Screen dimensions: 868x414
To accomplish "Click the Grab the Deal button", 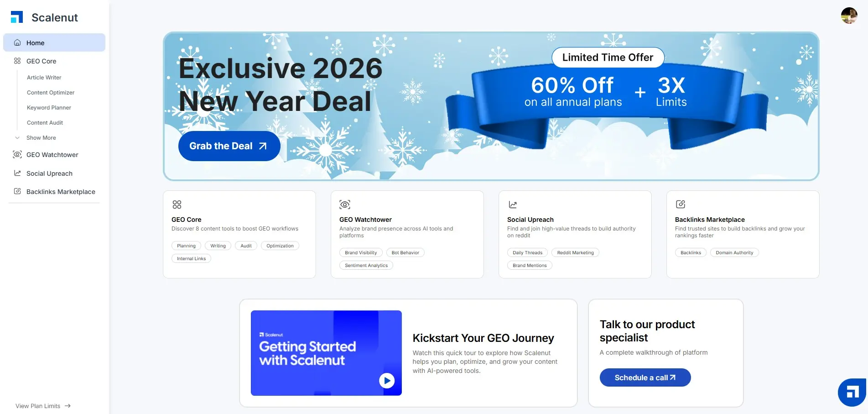I will [x=229, y=146].
